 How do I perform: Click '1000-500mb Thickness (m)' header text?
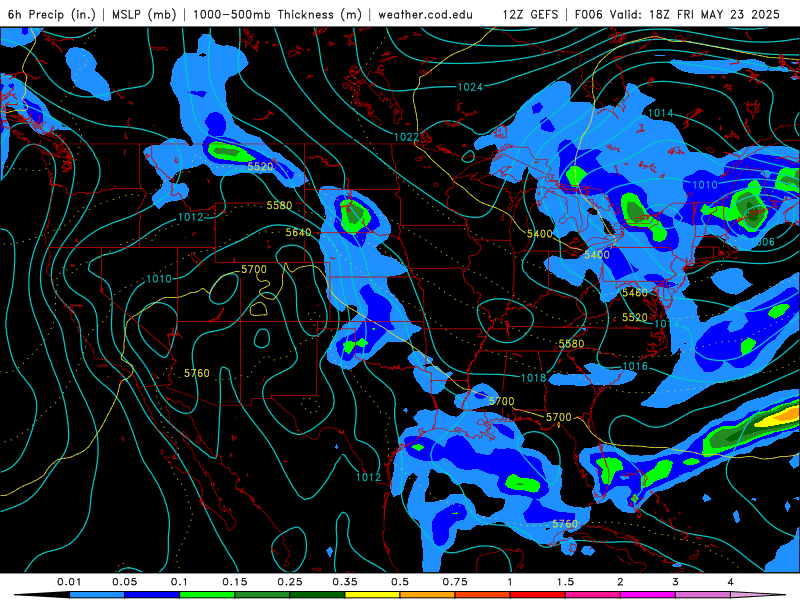tap(277, 14)
